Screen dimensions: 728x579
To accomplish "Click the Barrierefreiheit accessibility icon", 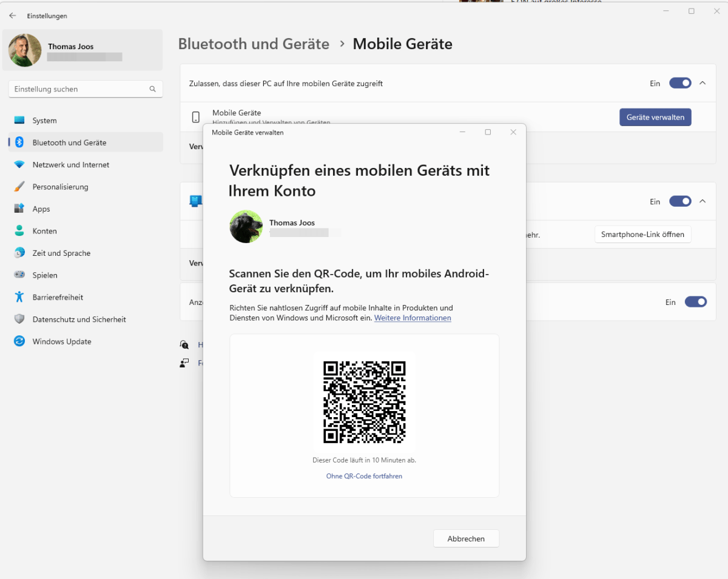I will pyautogui.click(x=19, y=297).
